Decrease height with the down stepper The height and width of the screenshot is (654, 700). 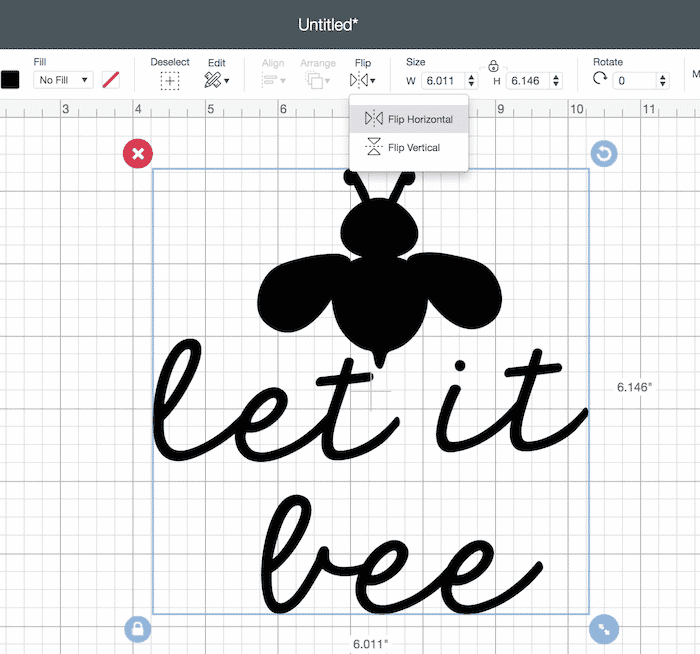556,84
